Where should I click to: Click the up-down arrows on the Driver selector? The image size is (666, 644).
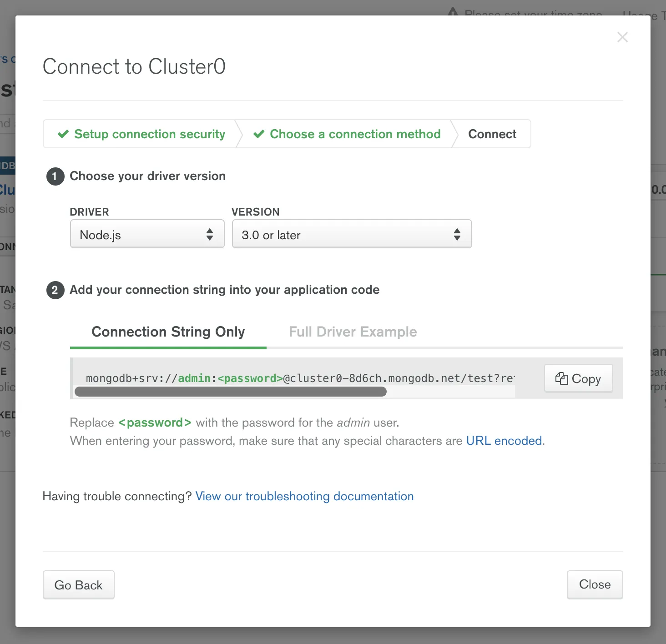point(210,234)
